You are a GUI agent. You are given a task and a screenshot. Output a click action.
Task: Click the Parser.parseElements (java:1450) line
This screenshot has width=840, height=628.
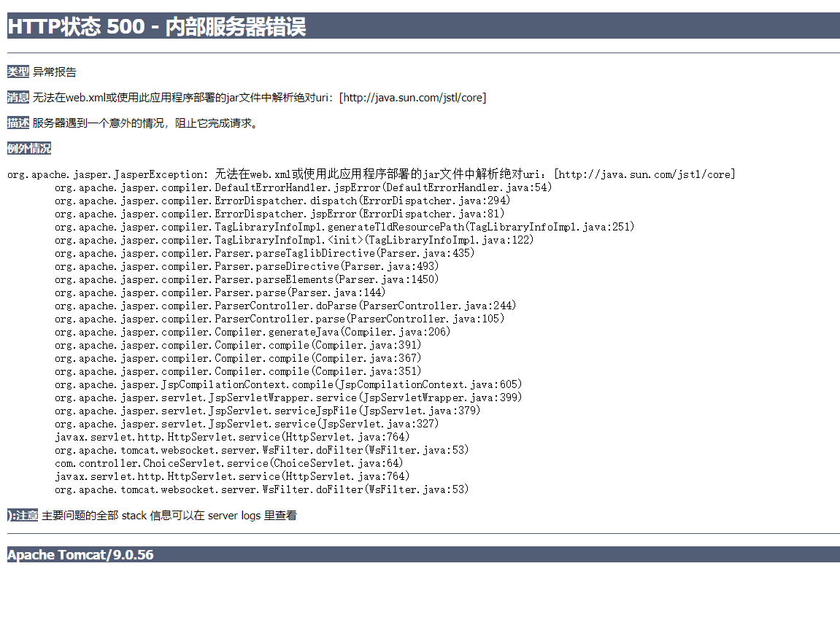coord(247,279)
